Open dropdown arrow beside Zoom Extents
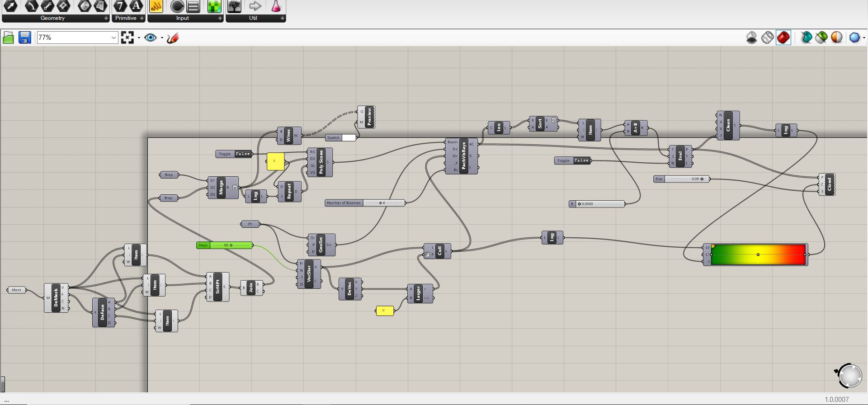The image size is (868, 405). (x=139, y=38)
